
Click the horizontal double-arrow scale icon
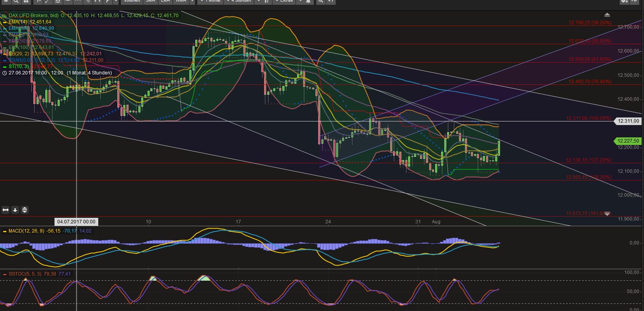tap(6, 210)
